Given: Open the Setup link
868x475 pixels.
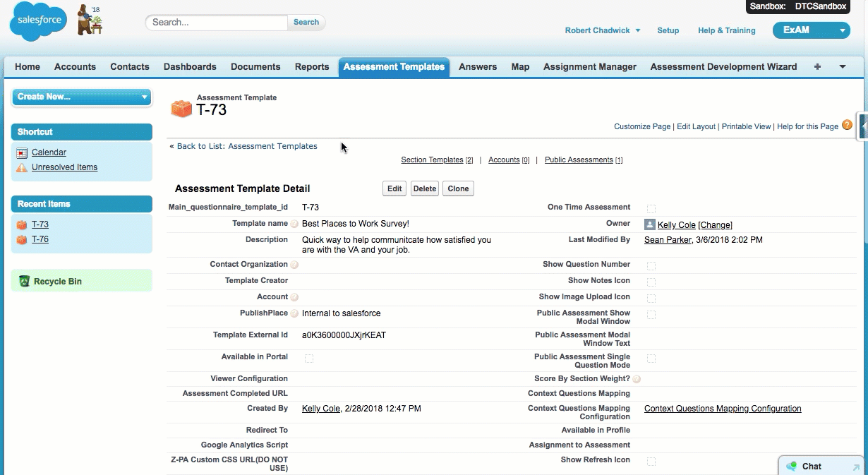Looking at the screenshot, I should 668,30.
